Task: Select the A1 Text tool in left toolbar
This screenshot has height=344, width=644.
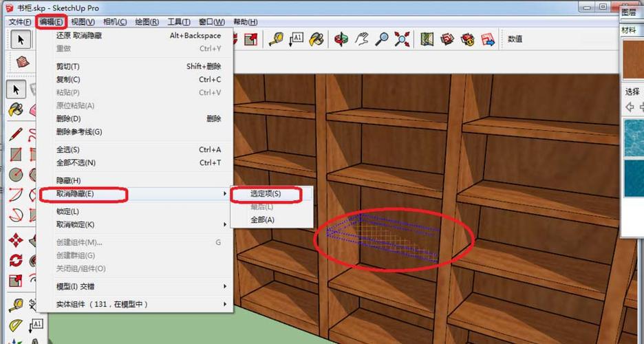Action: coord(36,325)
